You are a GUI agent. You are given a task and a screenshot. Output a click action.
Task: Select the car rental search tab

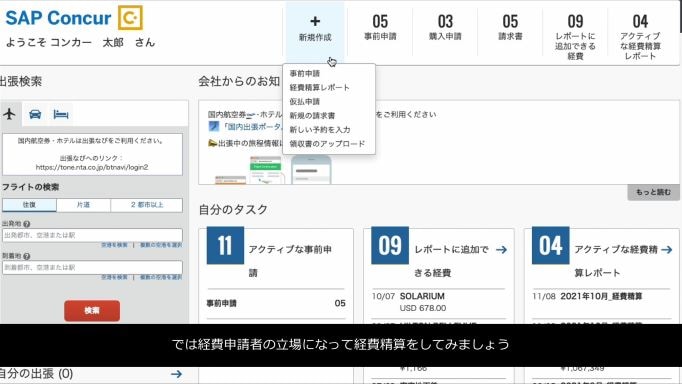click(35, 114)
